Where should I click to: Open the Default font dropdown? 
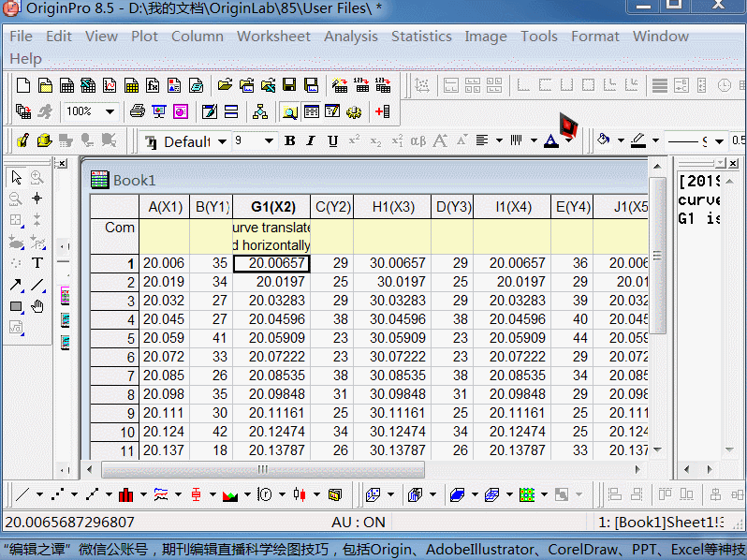click(222, 141)
